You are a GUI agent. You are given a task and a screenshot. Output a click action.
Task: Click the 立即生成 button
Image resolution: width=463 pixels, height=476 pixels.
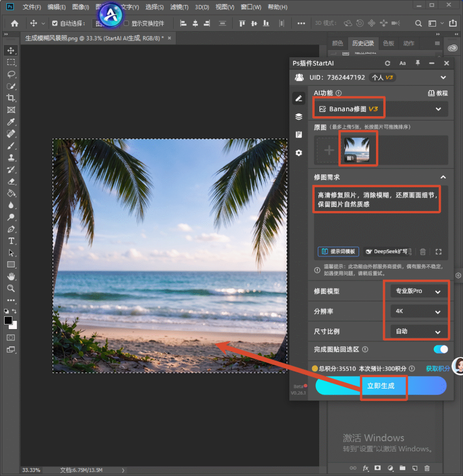(x=381, y=385)
